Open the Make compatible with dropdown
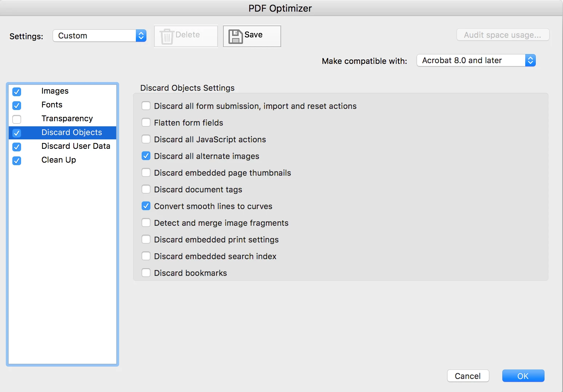This screenshot has height=392, width=563. click(476, 60)
